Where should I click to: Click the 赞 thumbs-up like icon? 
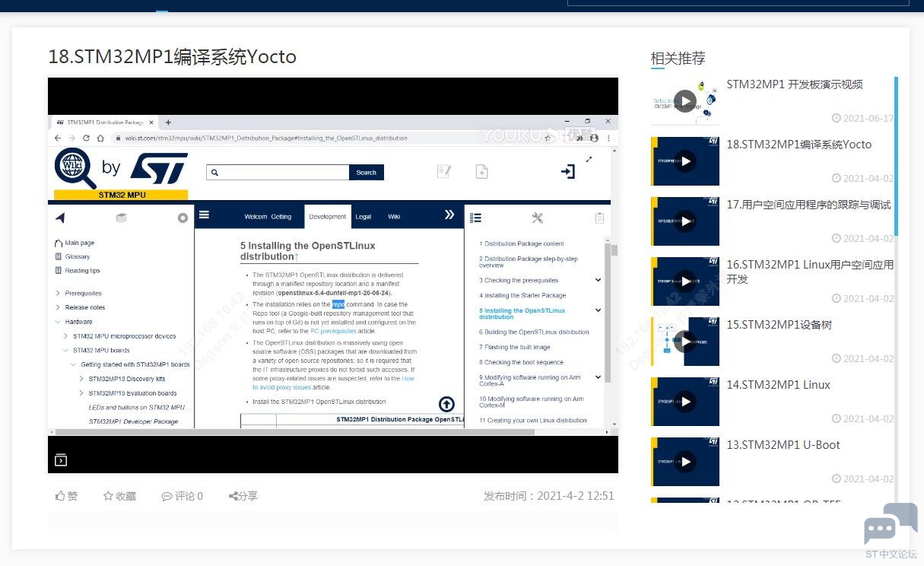(61, 496)
